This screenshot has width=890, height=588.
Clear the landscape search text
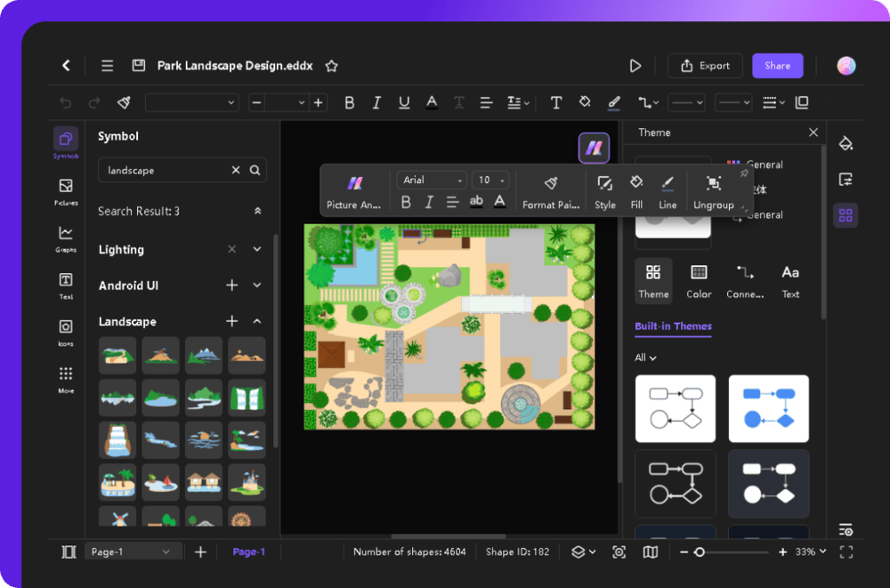point(236,170)
